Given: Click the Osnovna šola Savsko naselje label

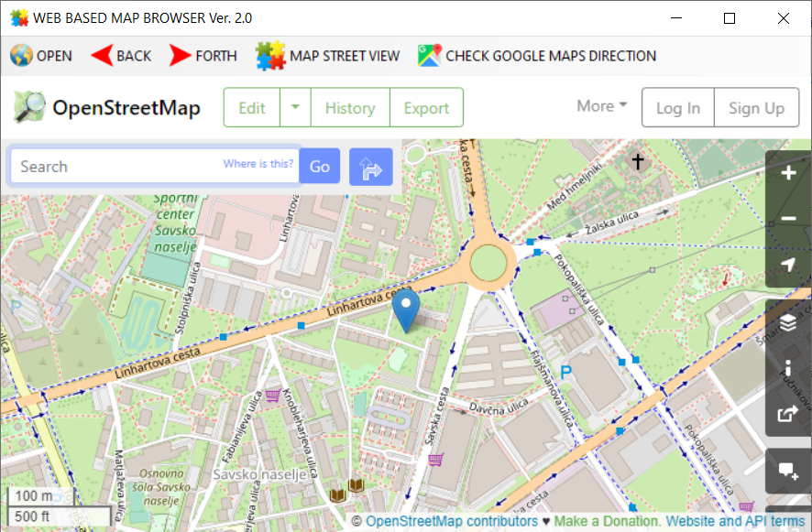Looking at the screenshot, I should [160, 487].
